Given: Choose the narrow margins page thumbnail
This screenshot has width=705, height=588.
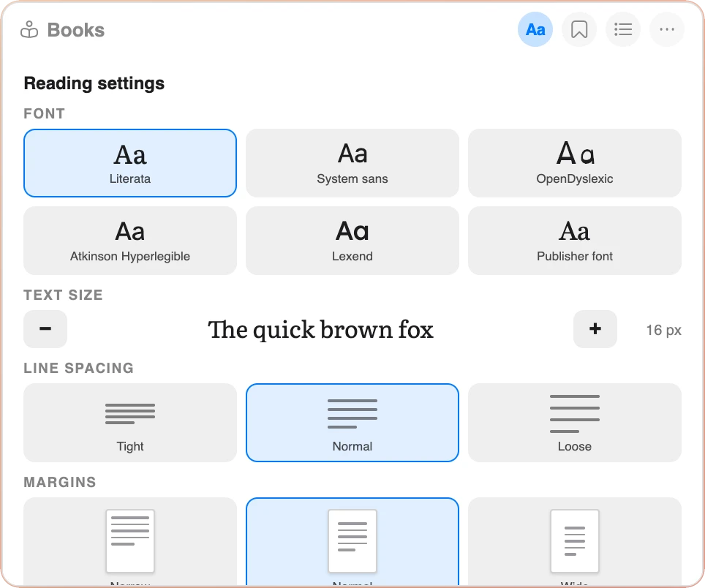Looking at the screenshot, I should pos(130,540).
